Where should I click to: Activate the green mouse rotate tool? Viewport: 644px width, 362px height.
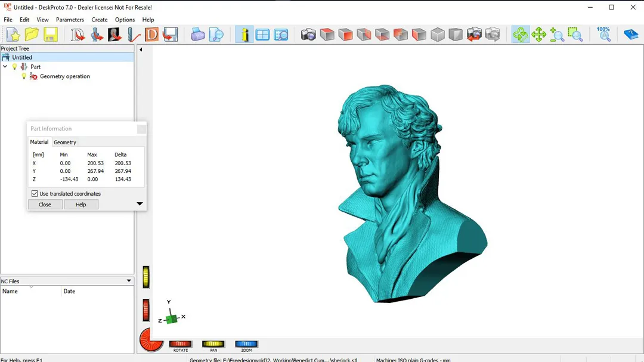(x=521, y=35)
